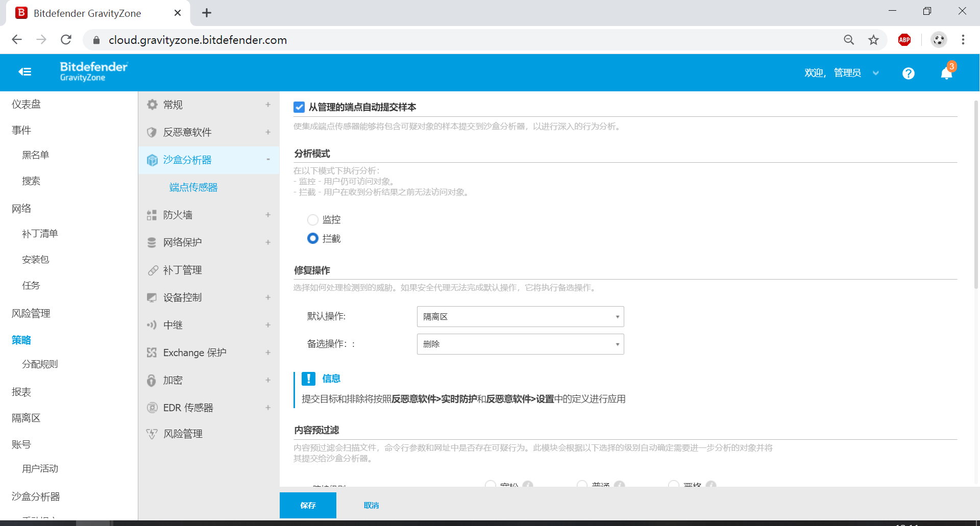This screenshot has height=526, width=980.
Task: Click the EDR sensor icon
Action: click(x=152, y=408)
